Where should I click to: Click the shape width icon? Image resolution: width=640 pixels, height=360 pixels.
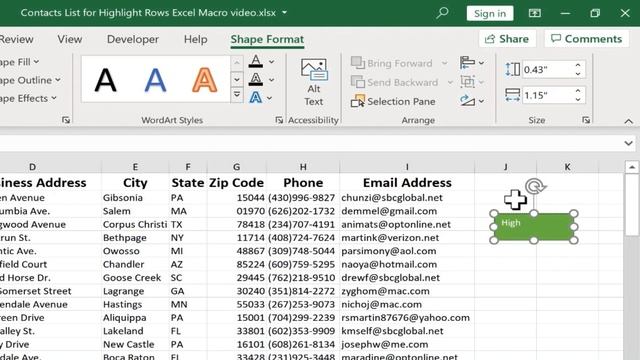coord(512,95)
